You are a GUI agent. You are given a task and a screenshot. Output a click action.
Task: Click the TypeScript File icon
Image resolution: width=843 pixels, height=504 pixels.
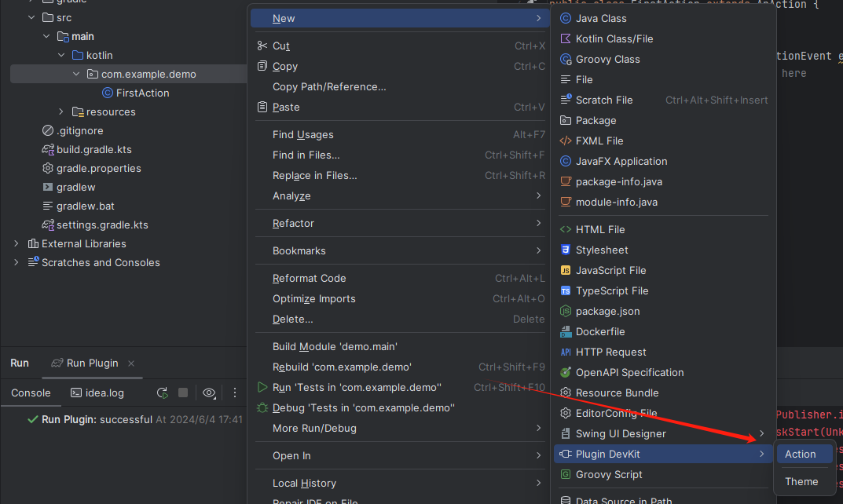(565, 290)
